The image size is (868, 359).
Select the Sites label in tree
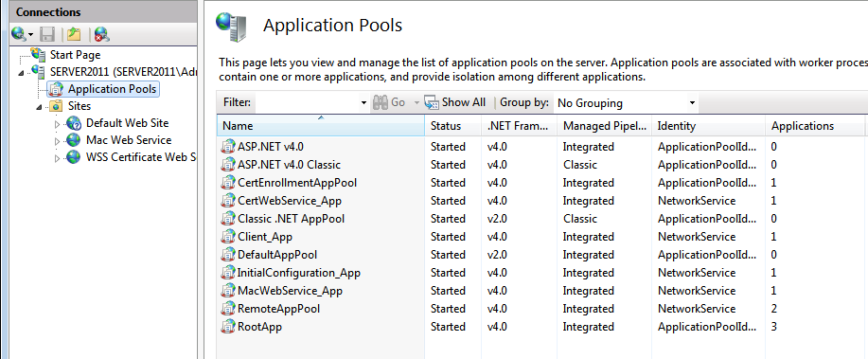80,106
